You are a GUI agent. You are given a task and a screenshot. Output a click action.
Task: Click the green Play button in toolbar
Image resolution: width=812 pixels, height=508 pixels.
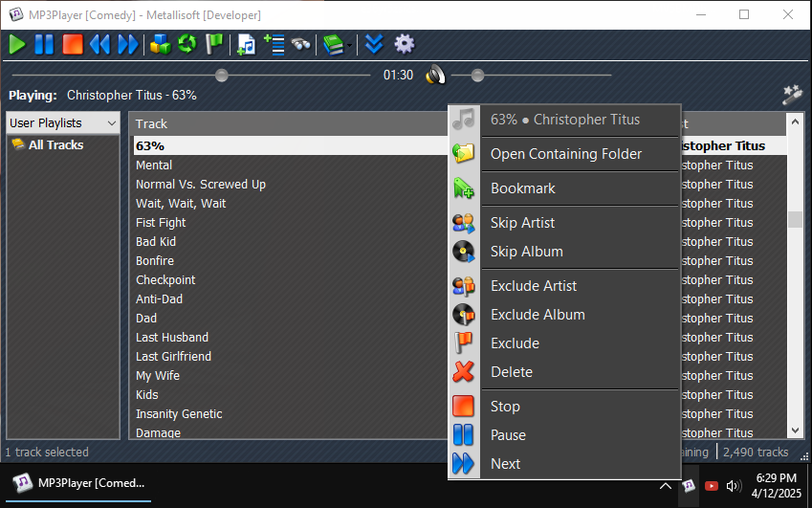click(x=17, y=44)
